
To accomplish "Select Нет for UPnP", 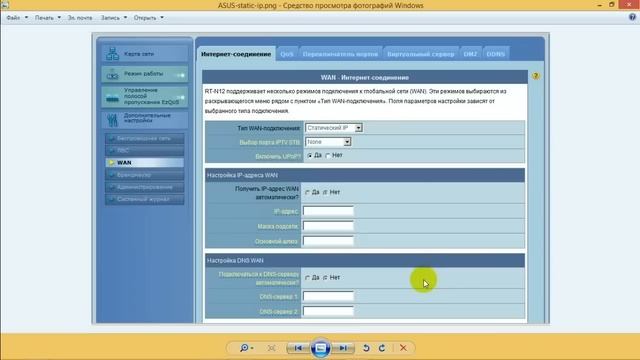I will (328, 156).
